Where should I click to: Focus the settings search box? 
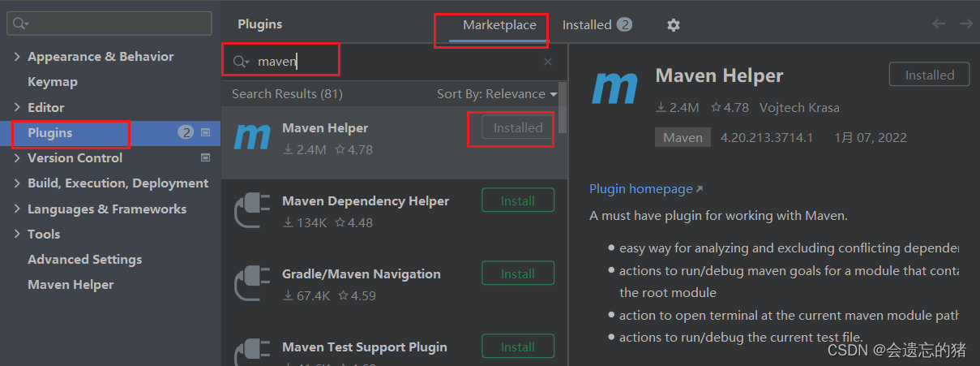[109, 24]
